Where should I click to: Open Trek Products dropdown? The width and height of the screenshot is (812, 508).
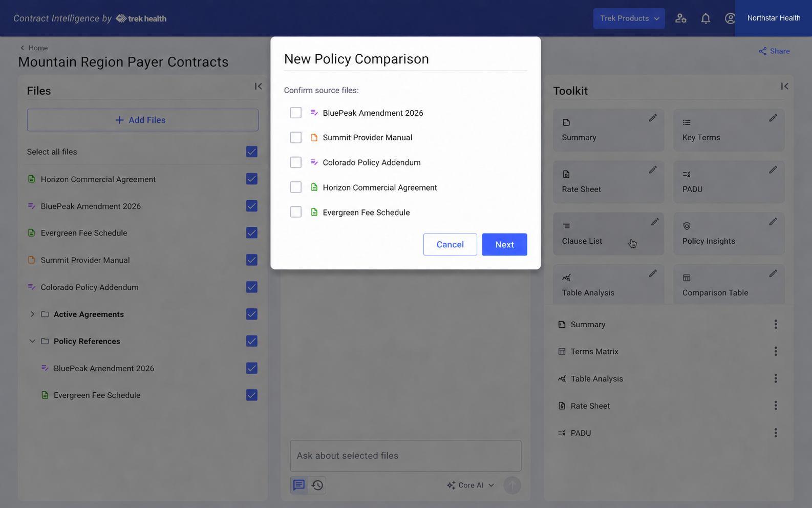click(629, 18)
